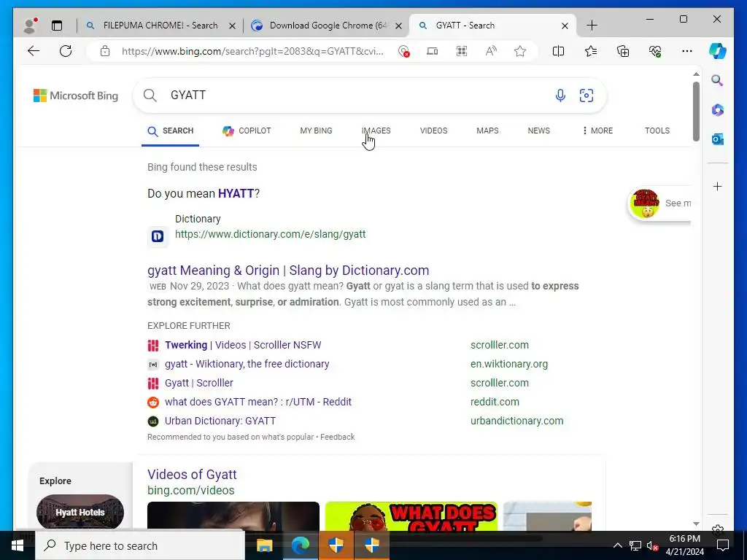Viewport: 747px width, 560px height.
Task: Close the FILEPUMA CHROME! tab
Action: click(x=233, y=26)
